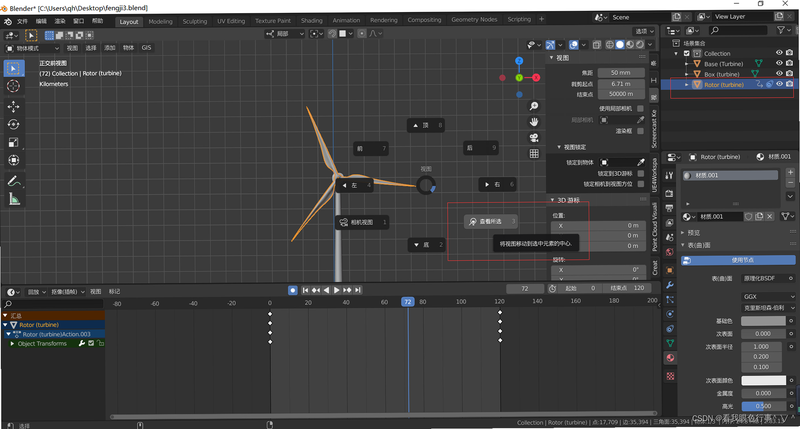
Task: Open the 物体模式 mode dropdown
Action: pyautogui.click(x=32, y=48)
